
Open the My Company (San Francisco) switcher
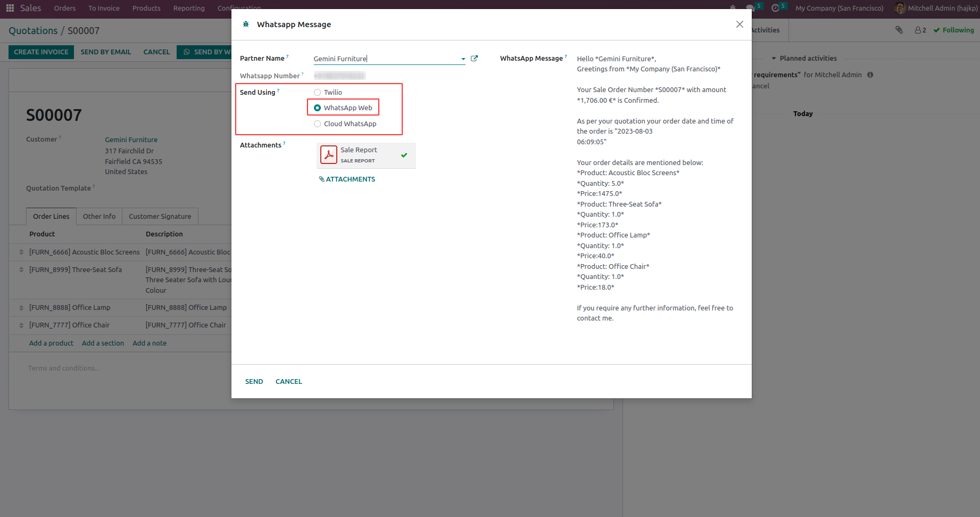click(x=840, y=8)
